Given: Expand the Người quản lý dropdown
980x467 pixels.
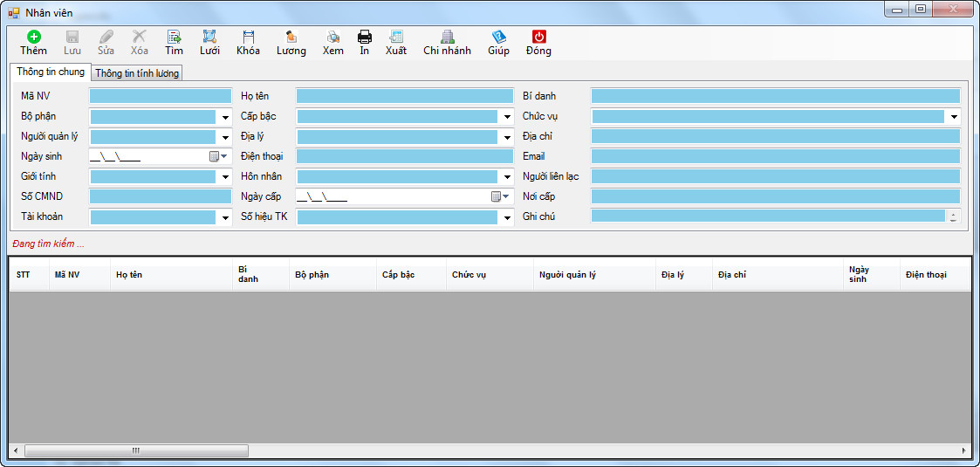Looking at the screenshot, I should 225,137.
